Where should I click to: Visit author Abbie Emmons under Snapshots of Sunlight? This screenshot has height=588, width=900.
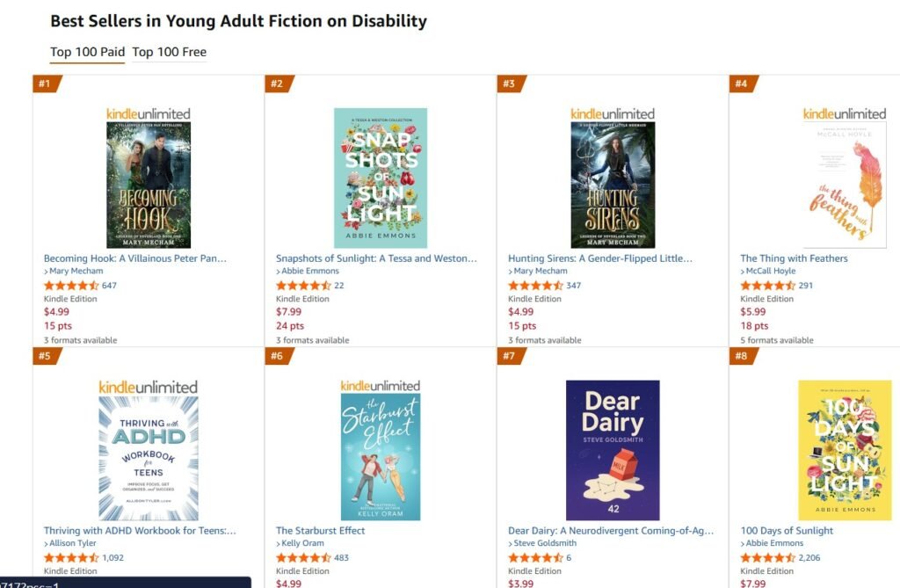tap(309, 272)
